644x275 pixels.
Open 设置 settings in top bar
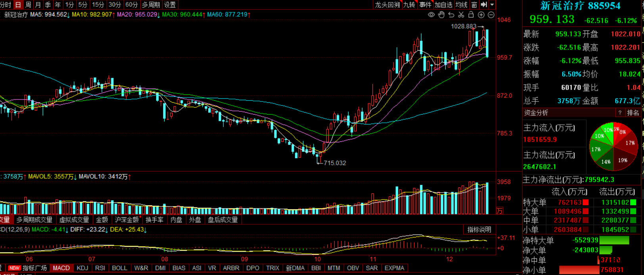(170, 5)
